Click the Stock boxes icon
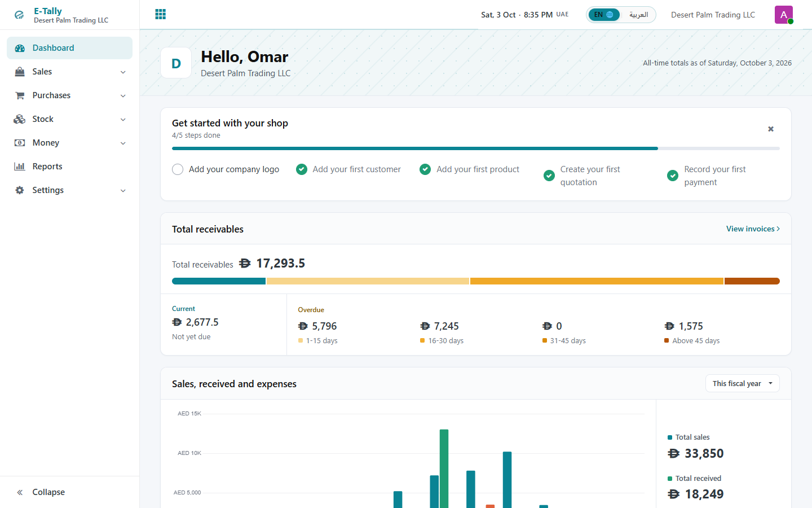Image resolution: width=812 pixels, height=508 pixels. point(20,119)
